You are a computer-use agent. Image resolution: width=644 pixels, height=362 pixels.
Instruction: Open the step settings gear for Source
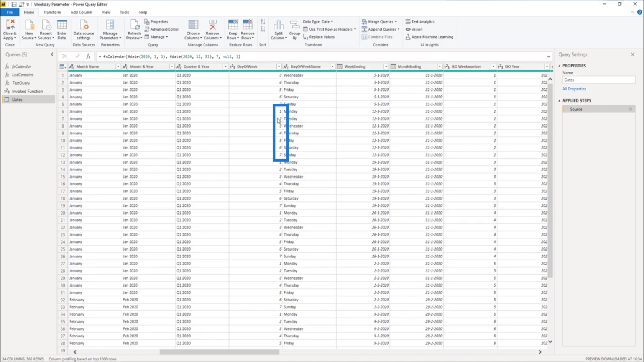[x=631, y=109]
